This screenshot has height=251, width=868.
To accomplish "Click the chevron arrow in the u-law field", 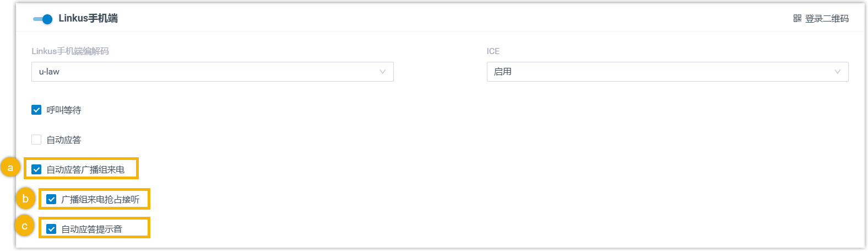I will click(x=383, y=72).
